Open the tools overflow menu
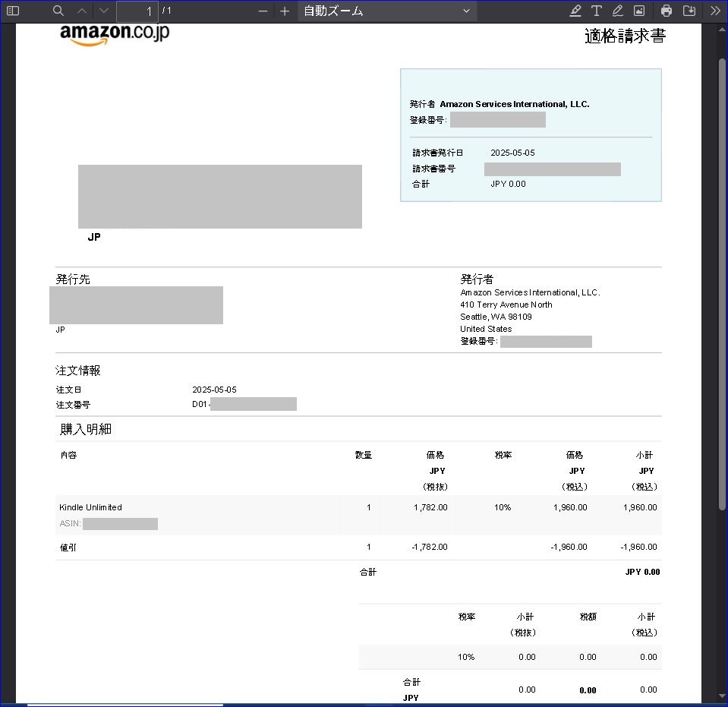 coord(715,11)
